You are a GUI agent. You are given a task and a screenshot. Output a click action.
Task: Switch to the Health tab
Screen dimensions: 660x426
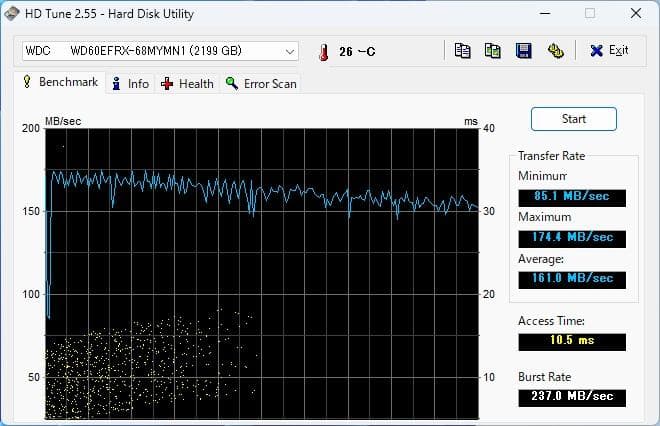click(x=187, y=84)
